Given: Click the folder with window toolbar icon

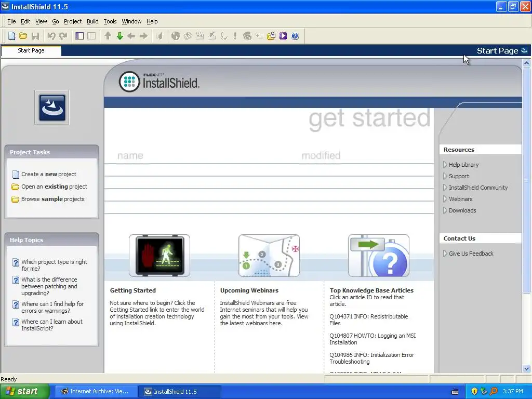Looking at the screenshot, I should point(271,36).
